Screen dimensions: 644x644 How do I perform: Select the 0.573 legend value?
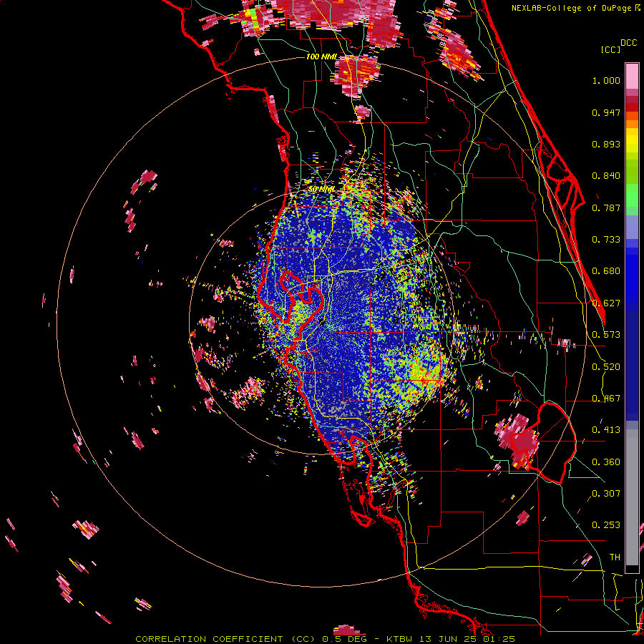point(606,335)
